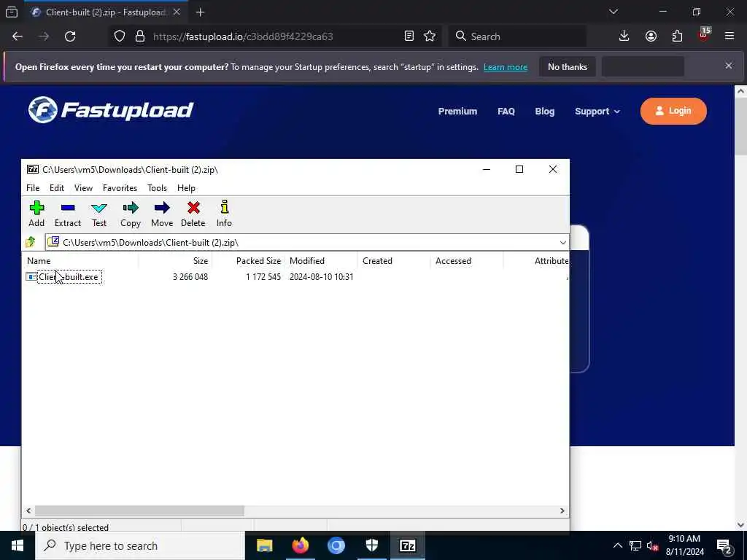Click the page vertical scrollbar thumb
The height and width of the screenshot is (560, 747).
pos(740,126)
